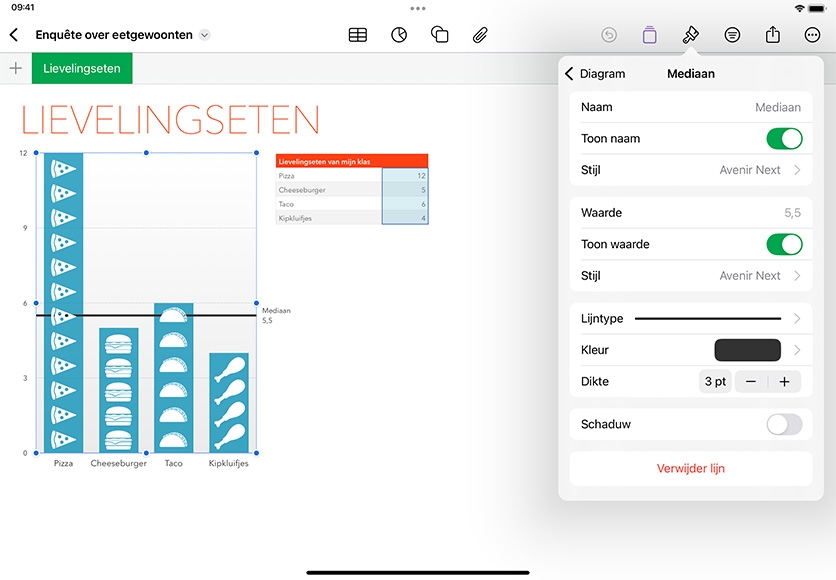This screenshot has width=836, height=580.
Task: Add a new sheet with the plus icon
Action: click(x=16, y=68)
